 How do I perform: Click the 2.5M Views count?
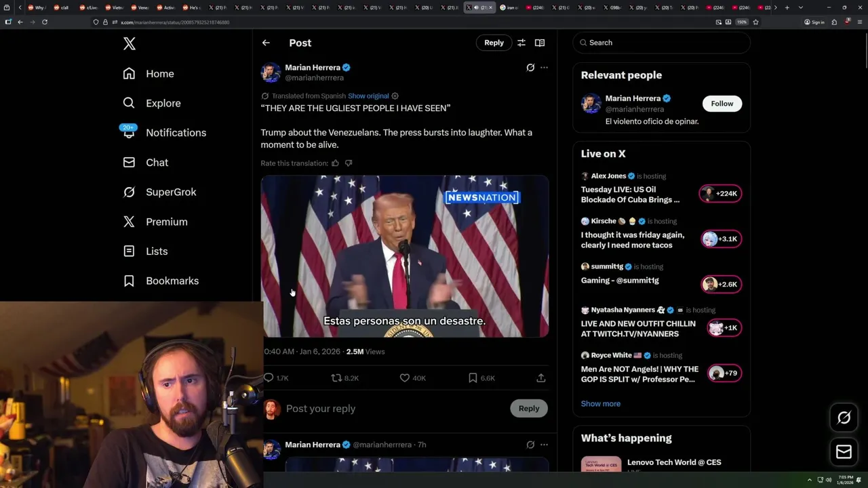(366, 352)
